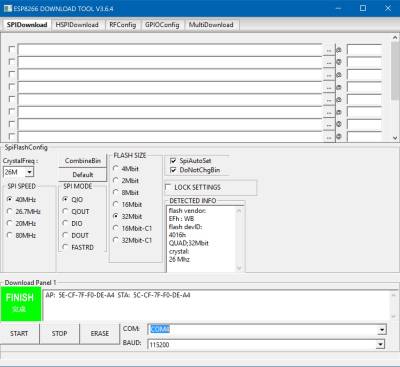Choose 16Mbit flash size
The image size is (400, 367).
[x=127, y=204]
